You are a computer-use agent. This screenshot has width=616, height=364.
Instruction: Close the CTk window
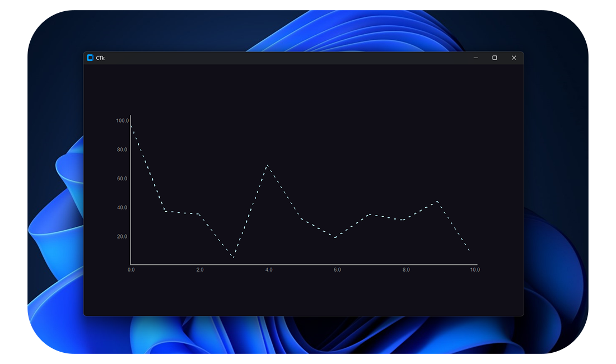pos(514,58)
